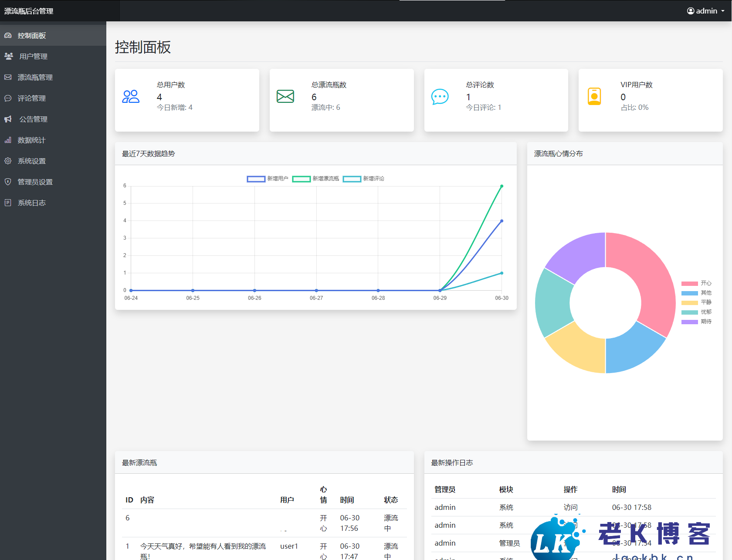Open the admin account dropdown
Viewport: 732px width, 560px height.
click(706, 11)
